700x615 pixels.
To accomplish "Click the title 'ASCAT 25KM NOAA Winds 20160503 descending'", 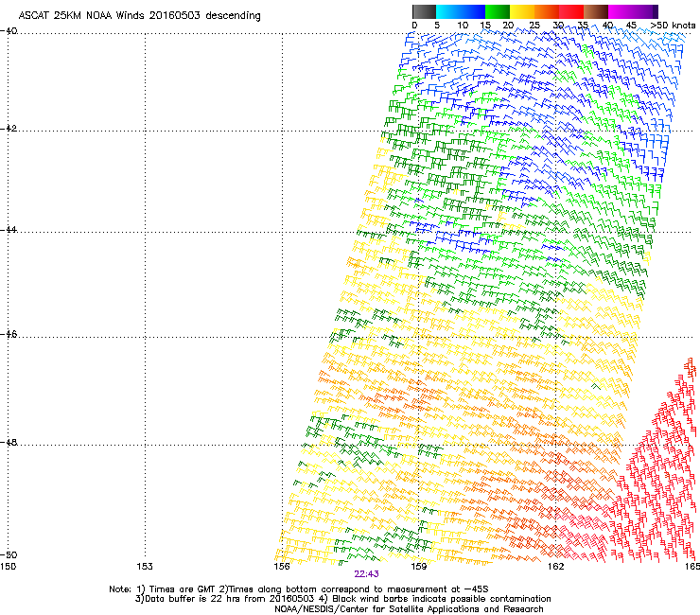I will tap(139, 16).
